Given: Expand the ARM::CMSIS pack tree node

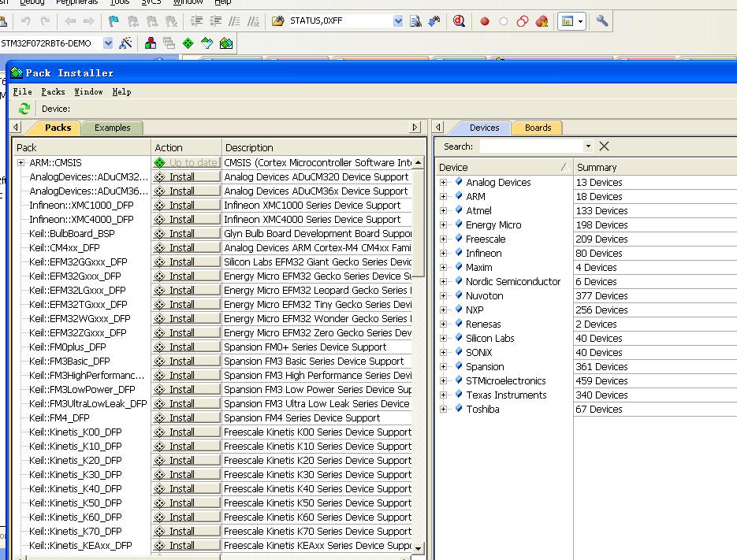Looking at the screenshot, I should point(20,162).
